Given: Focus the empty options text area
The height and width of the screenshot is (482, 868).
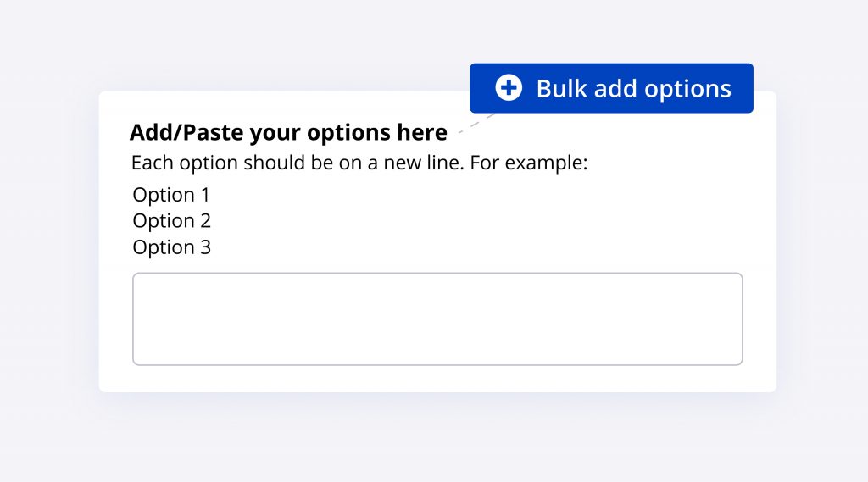Looking at the screenshot, I should [437, 319].
